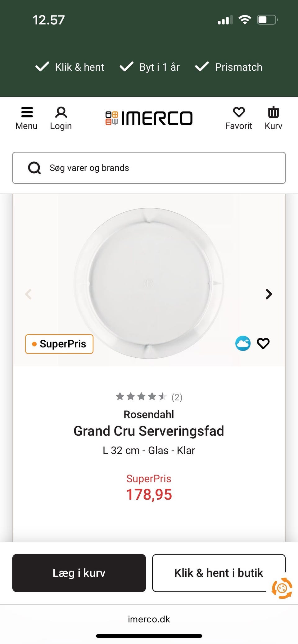
Task: Toggle favorite heart on product image
Action: 263,343
